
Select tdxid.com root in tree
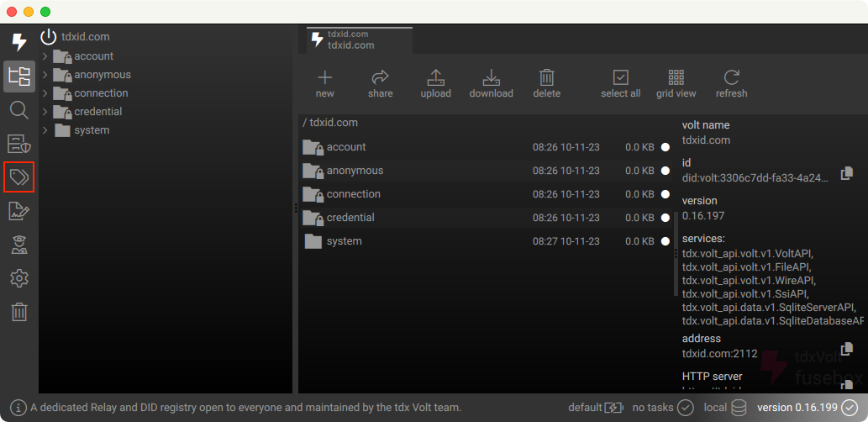(86, 37)
